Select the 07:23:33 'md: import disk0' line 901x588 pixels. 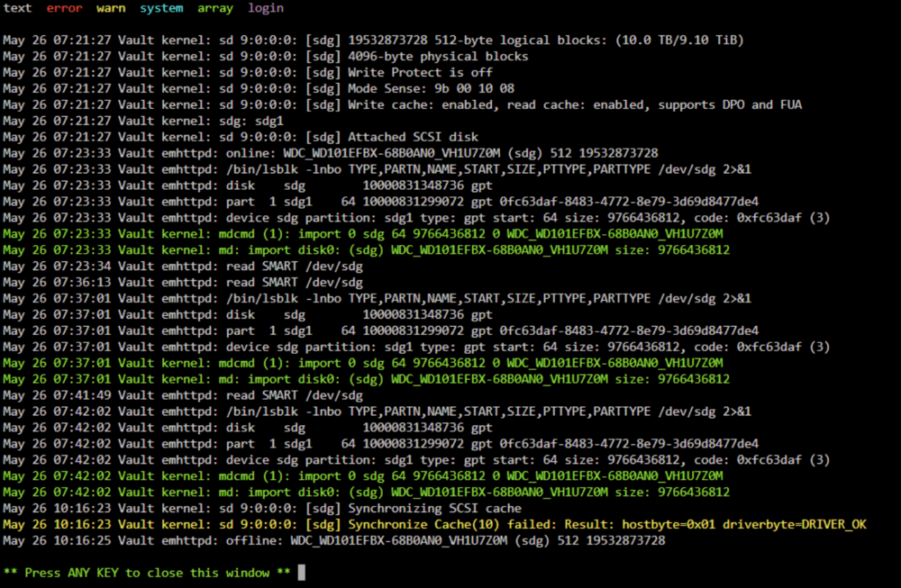click(x=366, y=249)
